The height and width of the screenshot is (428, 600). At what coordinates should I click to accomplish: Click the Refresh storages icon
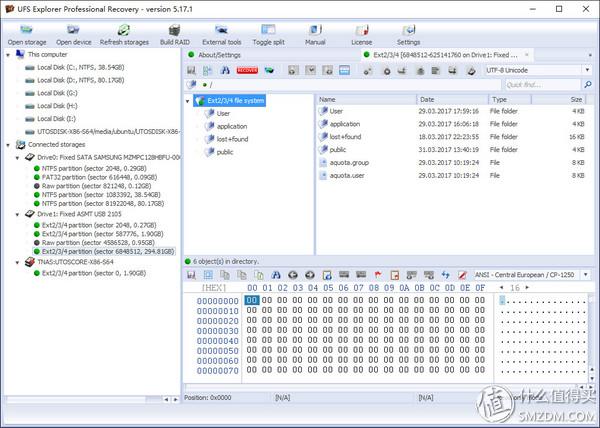(x=124, y=29)
